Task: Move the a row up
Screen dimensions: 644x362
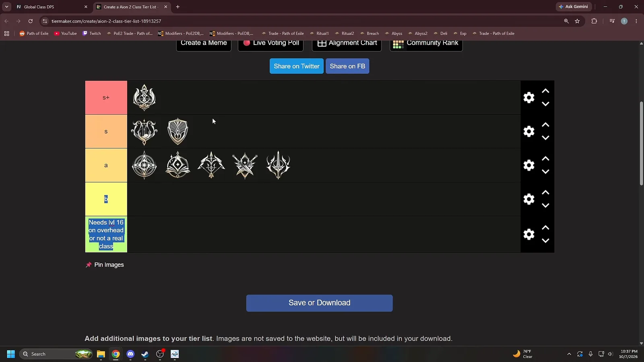Action: tap(545, 158)
